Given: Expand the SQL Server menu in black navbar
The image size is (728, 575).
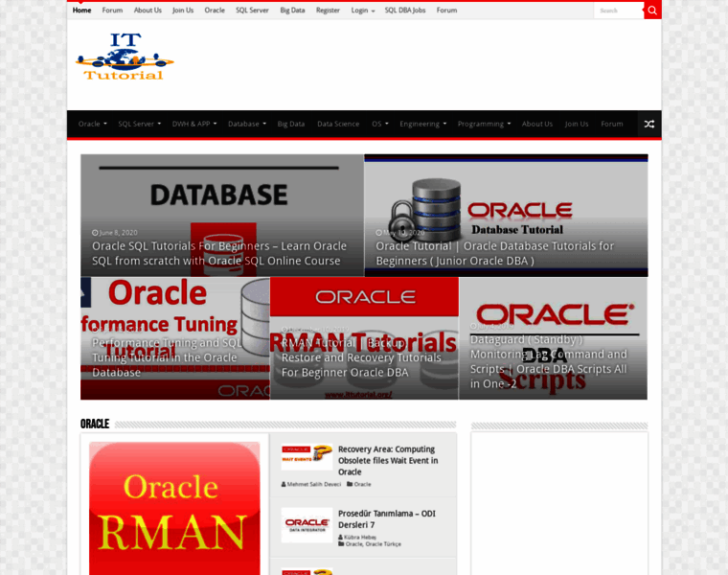Looking at the screenshot, I should pos(139,124).
